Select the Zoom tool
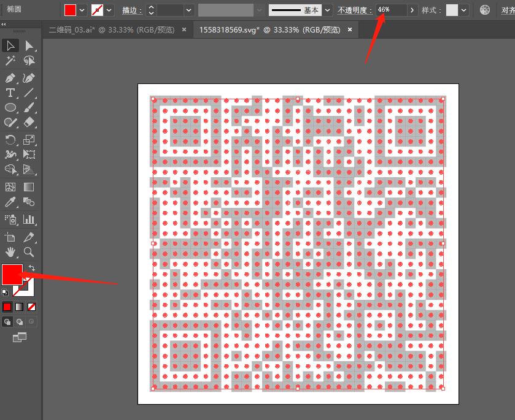 point(29,252)
